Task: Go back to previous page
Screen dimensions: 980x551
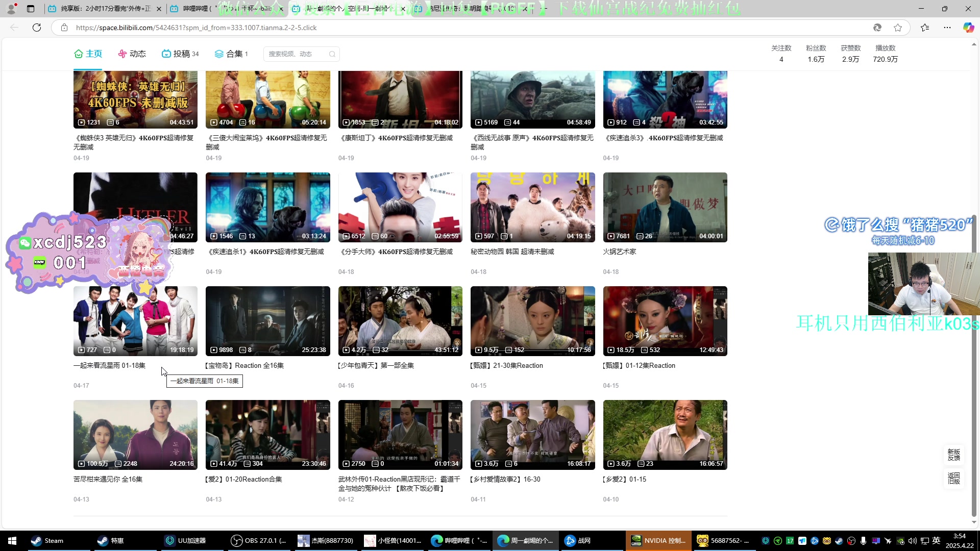Action: (14, 28)
